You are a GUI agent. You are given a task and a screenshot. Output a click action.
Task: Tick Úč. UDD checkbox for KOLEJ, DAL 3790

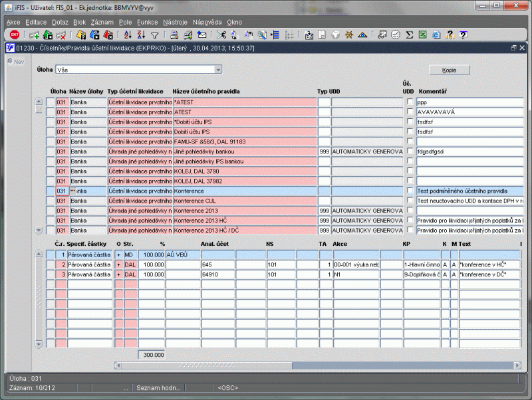410,171
